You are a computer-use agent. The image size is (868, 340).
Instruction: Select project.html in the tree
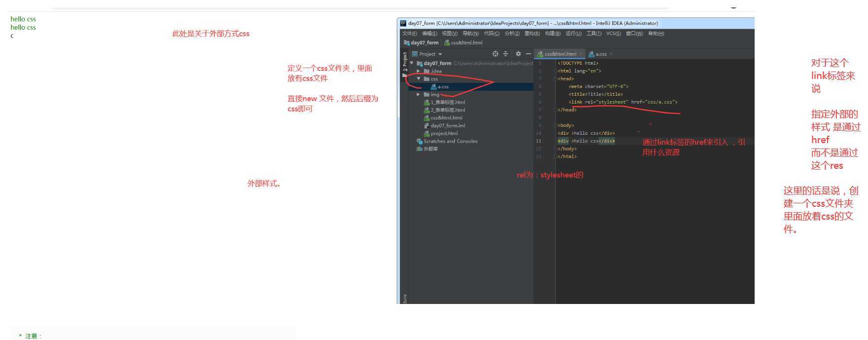click(444, 133)
